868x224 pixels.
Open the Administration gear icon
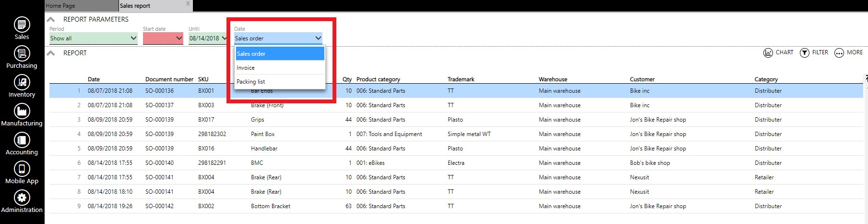(x=22, y=198)
